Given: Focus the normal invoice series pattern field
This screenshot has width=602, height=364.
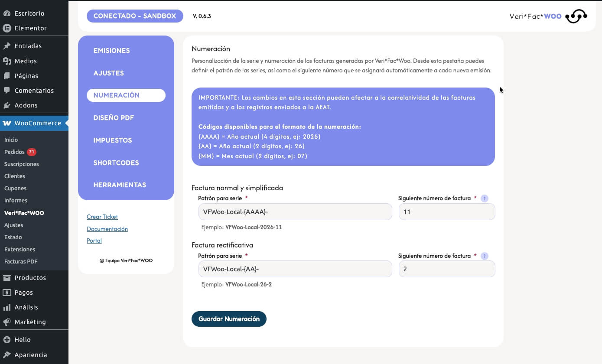Looking at the screenshot, I should pos(295,212).
